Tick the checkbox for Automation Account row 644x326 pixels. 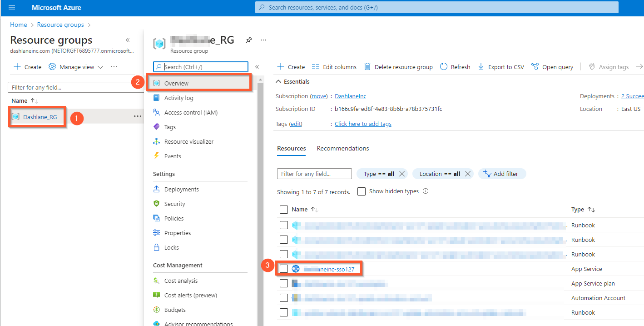(284, 298)
